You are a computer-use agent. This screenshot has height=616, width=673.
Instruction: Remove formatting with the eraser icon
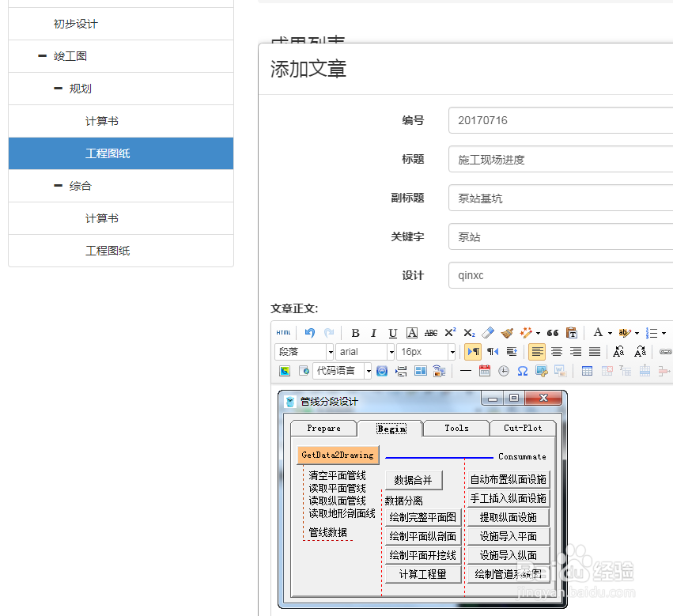[488, 332]
